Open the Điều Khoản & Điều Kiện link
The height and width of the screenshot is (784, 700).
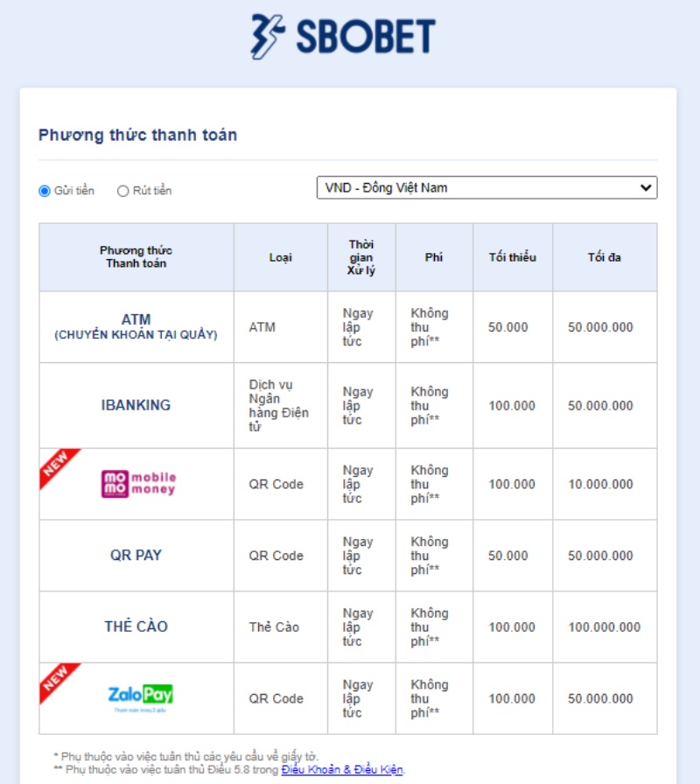[342, 769]
